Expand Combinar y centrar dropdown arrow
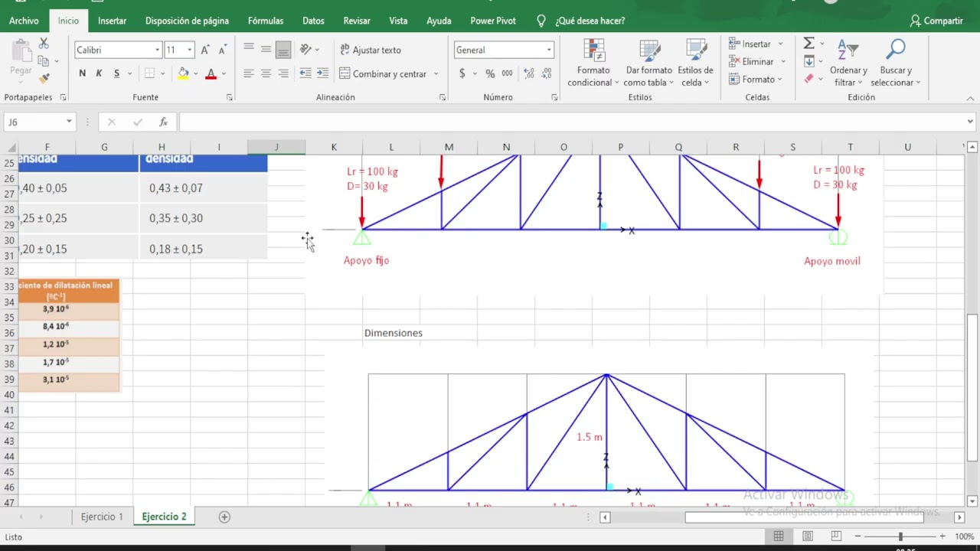 tap(436, 73)
